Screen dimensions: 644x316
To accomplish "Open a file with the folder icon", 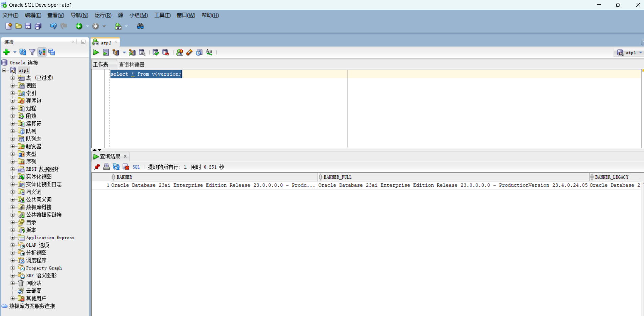I will (19, 26).
